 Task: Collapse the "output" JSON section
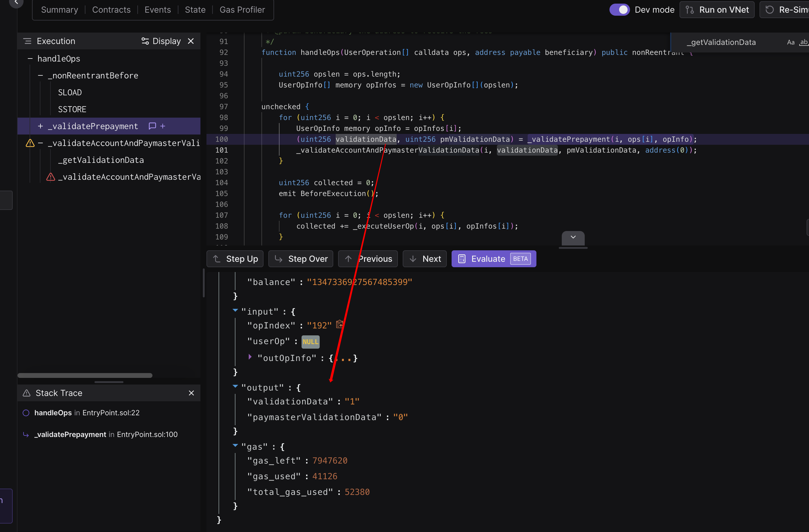(x=235, y=386)
